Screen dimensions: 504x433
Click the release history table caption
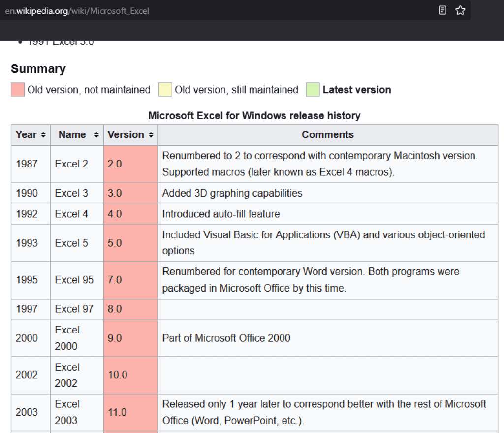pos(254,115)
